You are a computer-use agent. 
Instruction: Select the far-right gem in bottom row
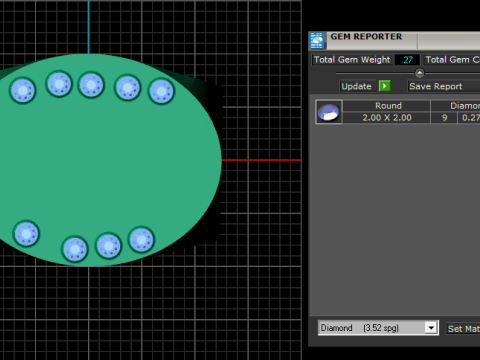[141, 240]
